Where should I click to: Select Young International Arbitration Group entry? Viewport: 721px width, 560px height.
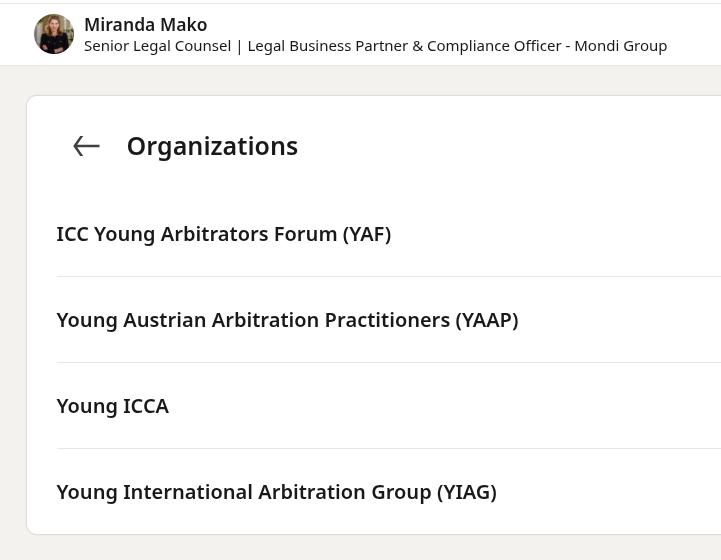tap(276, 492)
